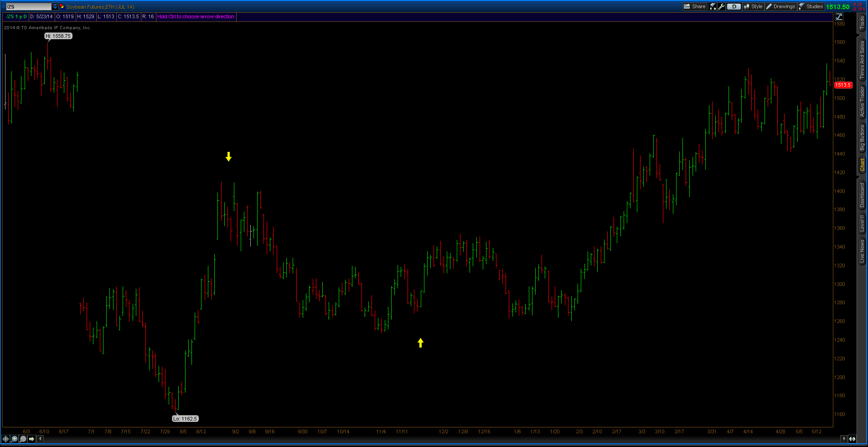Click the 5/12 date axis label
868x447 pixels.
pos(816,431)
